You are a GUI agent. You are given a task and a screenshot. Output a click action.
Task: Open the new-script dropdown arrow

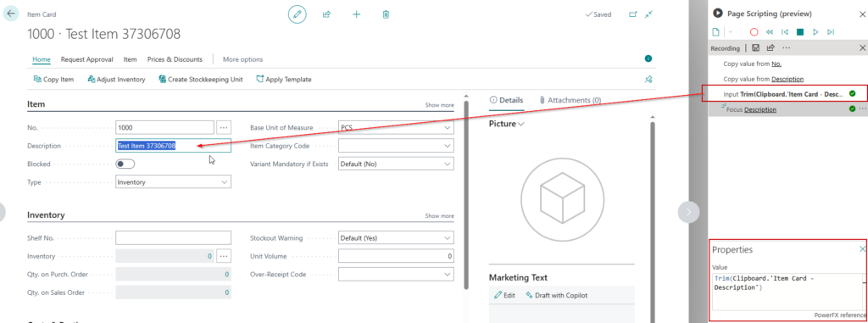point(730,32)
